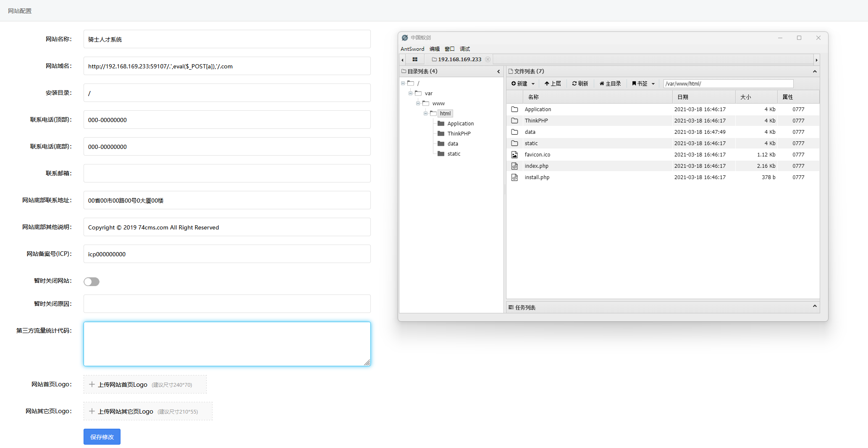Select the html node in directory tree
The height and width of the screenshot is (448, 868).
tap(446, 114)
